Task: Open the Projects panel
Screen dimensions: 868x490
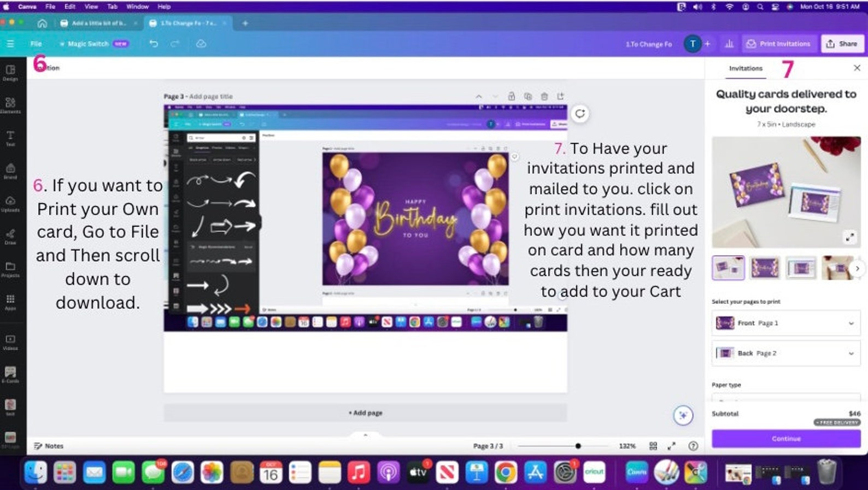Action: (x=10, y=269)
